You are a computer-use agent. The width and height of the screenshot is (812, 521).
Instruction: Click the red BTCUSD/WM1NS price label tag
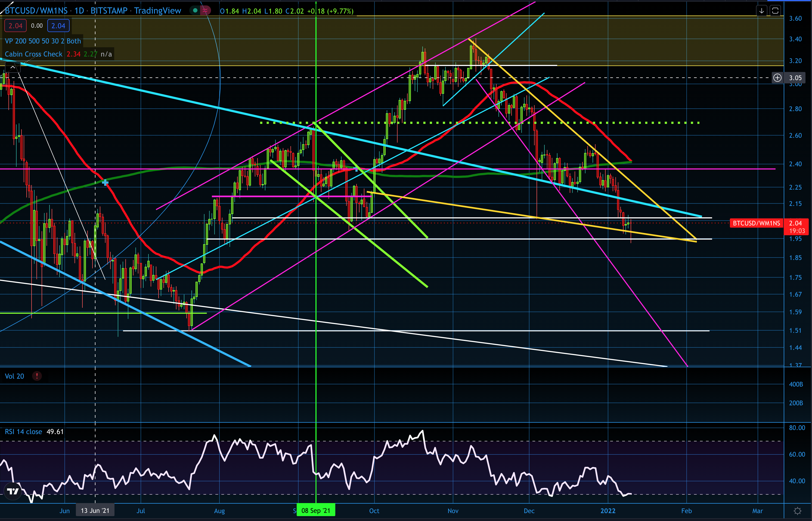[x=756, y=223]
